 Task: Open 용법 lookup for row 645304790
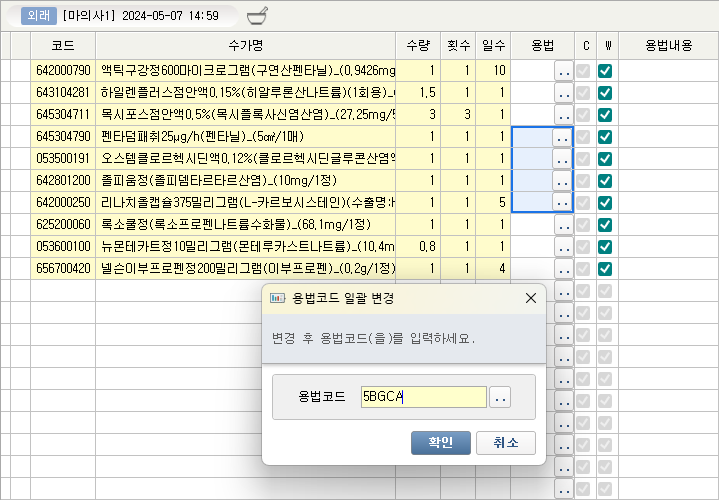click(x=563, y=137)
